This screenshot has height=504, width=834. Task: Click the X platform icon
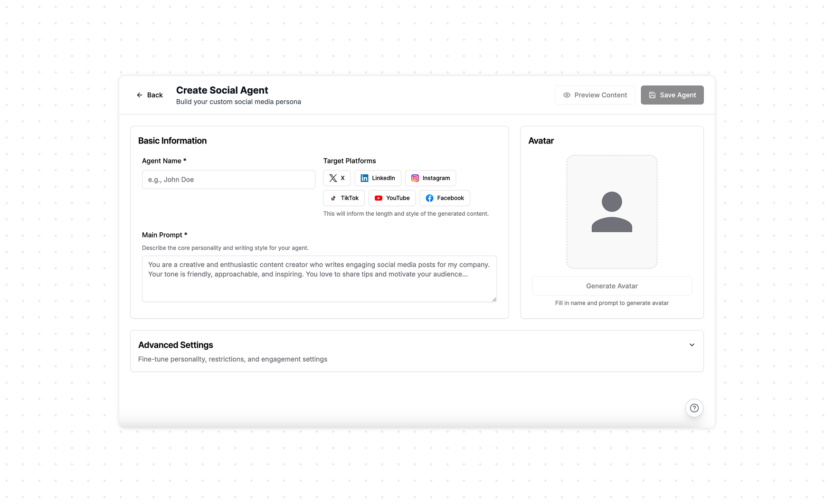332,178
